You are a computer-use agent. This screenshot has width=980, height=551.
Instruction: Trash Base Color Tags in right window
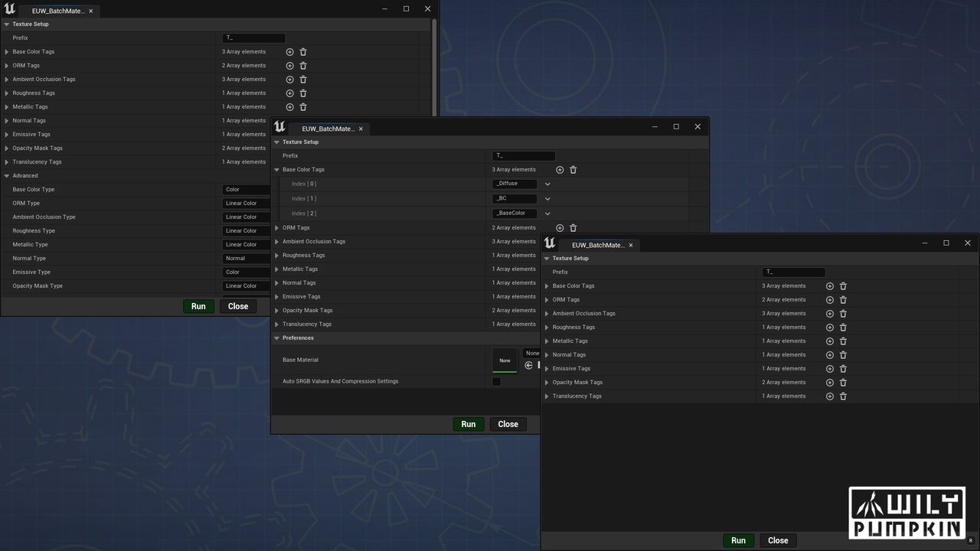tap(844, 286)
